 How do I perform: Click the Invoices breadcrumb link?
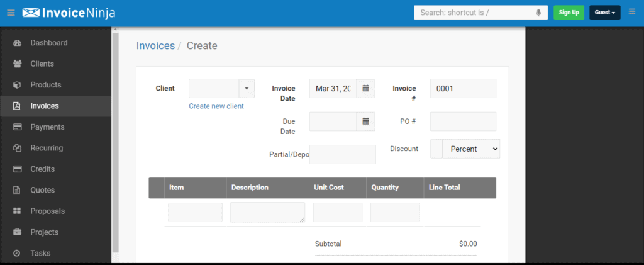coord(155,46)
